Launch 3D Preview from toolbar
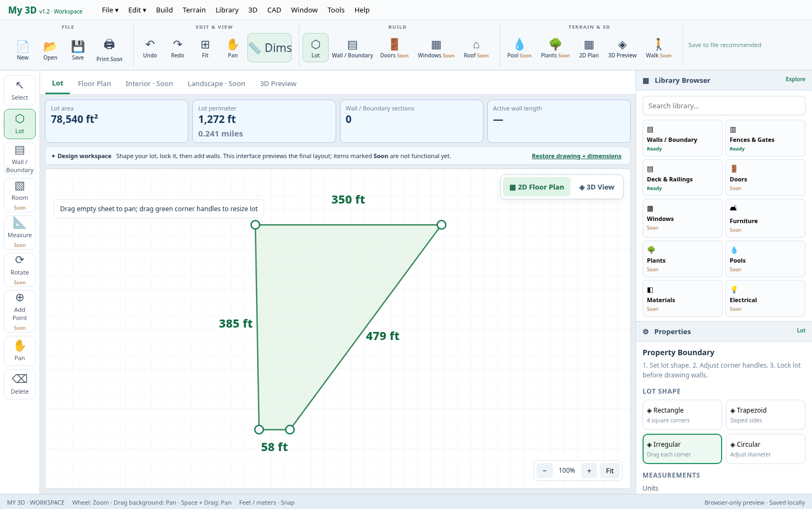This screenshot has width=812, height=509. pos(623,48)
